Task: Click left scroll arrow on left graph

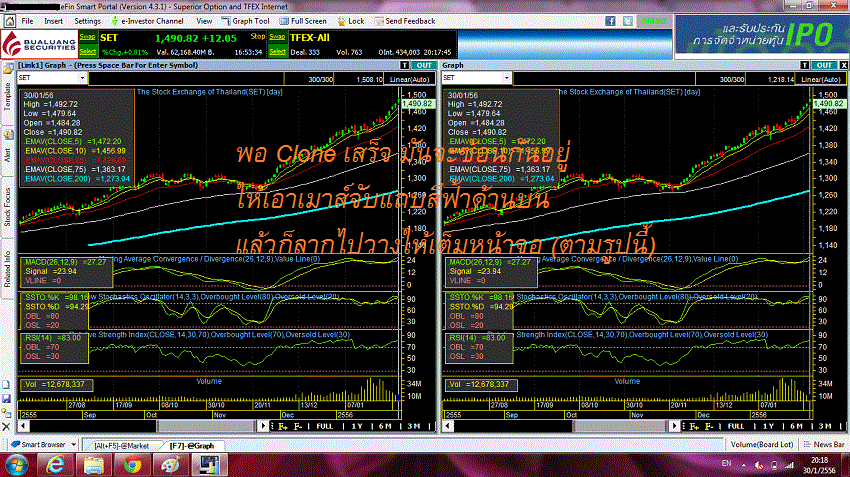Action: click(23, 427)
